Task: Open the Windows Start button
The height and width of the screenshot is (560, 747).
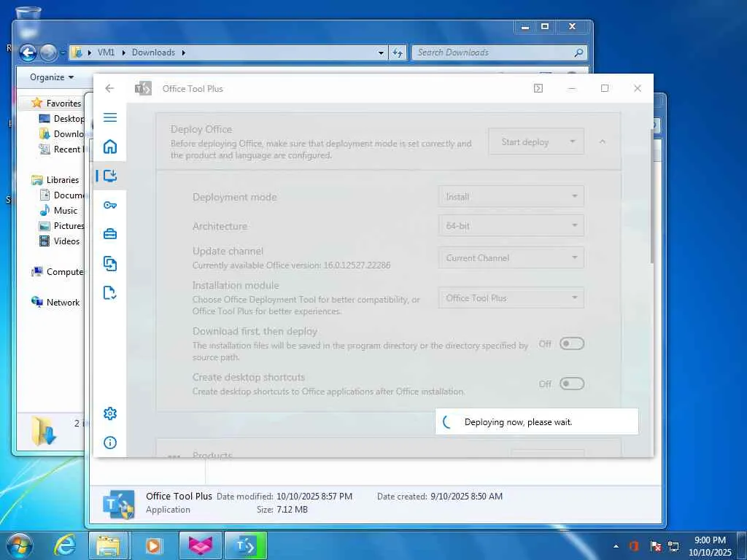Action: (19, 545)
